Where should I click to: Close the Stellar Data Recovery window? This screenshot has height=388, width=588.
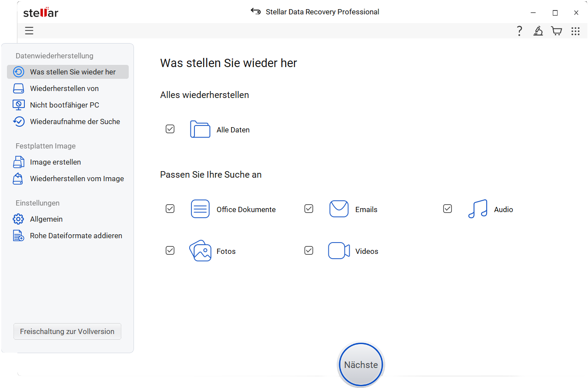[x=576, y=13]
